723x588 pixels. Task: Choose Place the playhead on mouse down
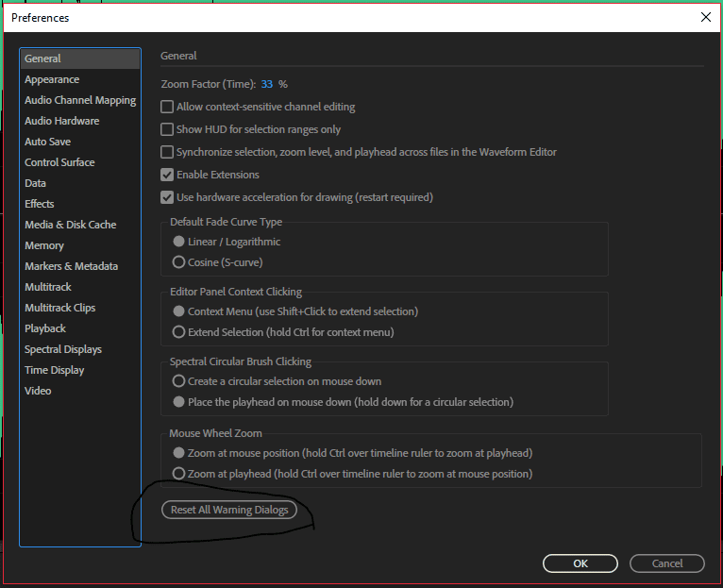click(179, 402)
